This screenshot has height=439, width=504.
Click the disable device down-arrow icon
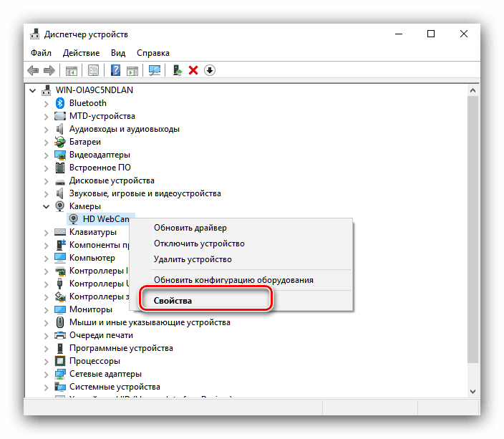(210, 70)
